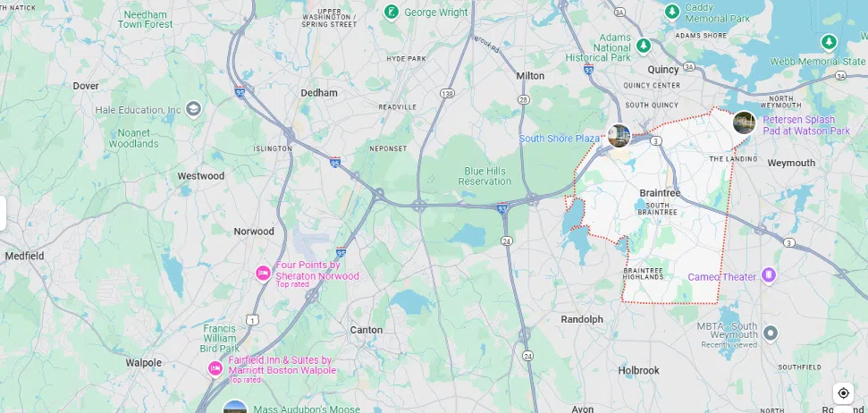Viewport: 868px width, 413px height.
Task: Center map using the my-location button
Action: tap(843, 393)
